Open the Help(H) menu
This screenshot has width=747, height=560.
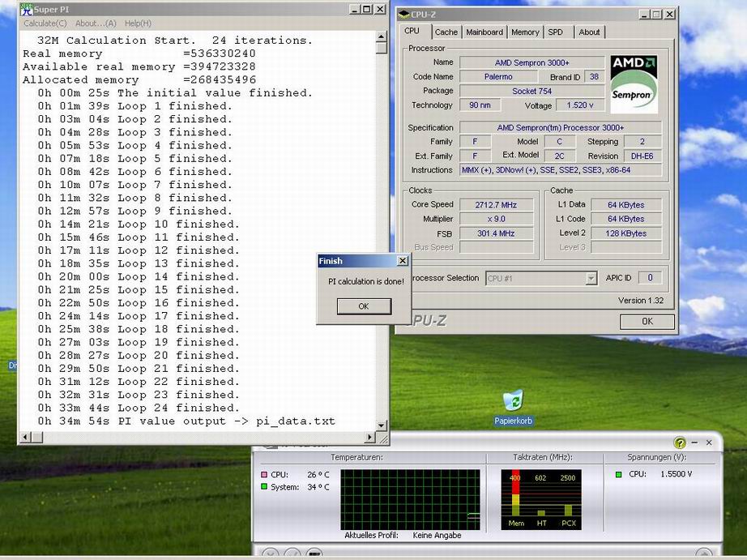point(139,23)
